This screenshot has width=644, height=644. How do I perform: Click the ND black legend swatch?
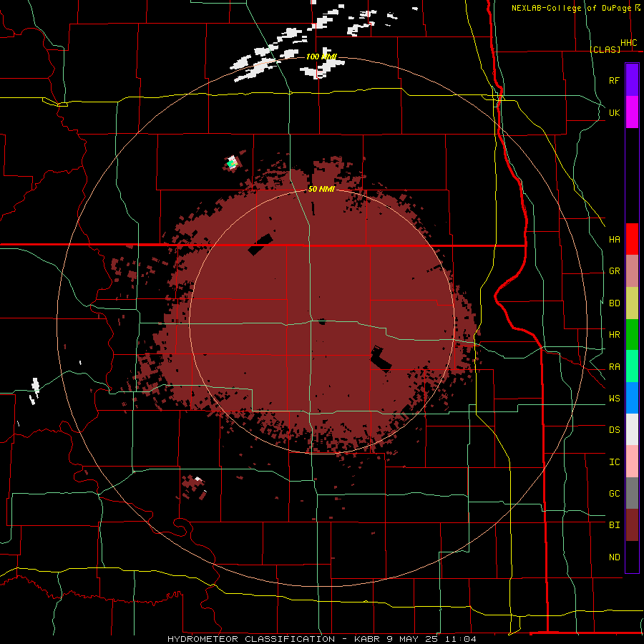(632, 557)
